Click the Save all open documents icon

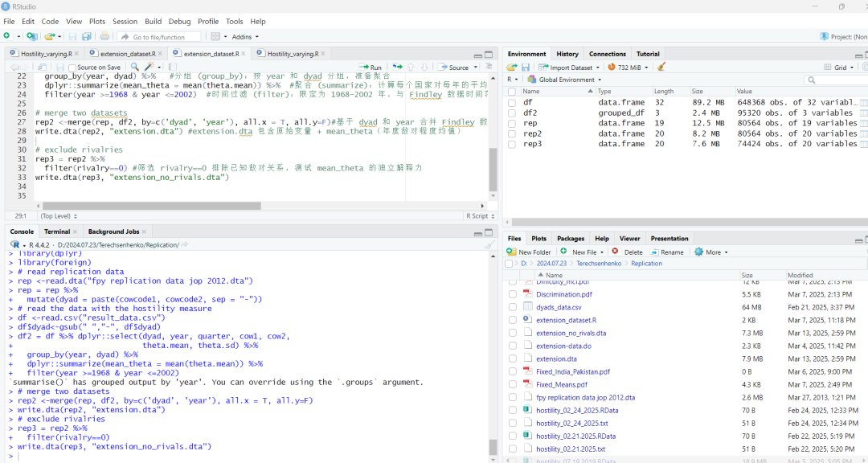(x=86, y=36)
